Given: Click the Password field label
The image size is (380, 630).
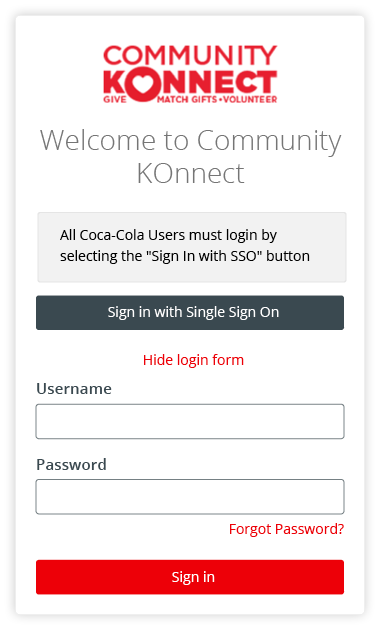Looking at the screenshot, I should tap(72, 465).
